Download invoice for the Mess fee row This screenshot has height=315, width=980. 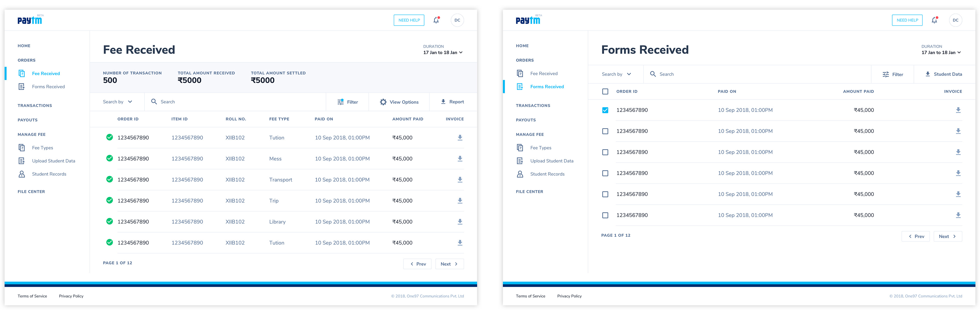click(x=460, y=158)
